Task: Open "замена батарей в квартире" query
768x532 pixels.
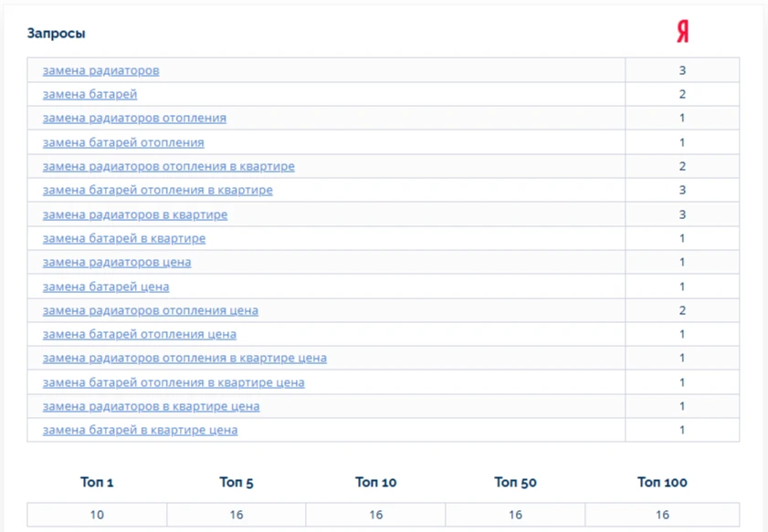Action: click(124, 238)
